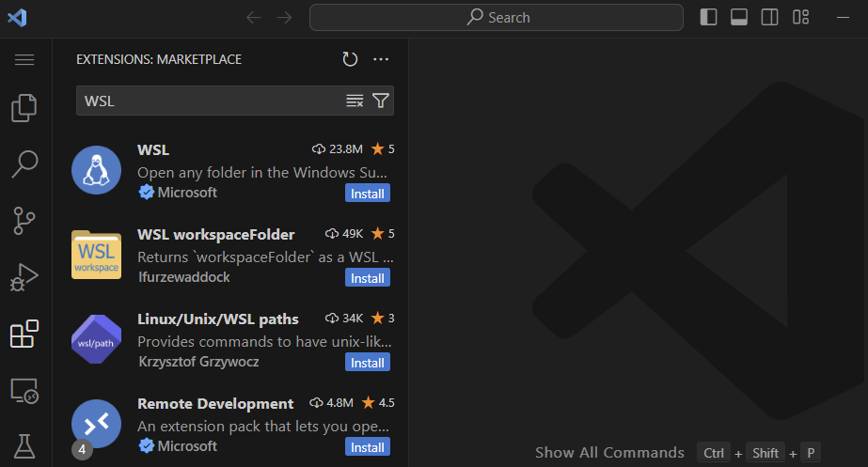Viewport: 868px width, 467px height.
Task: Click the Show All Commands hint
Action: point(609,453)
